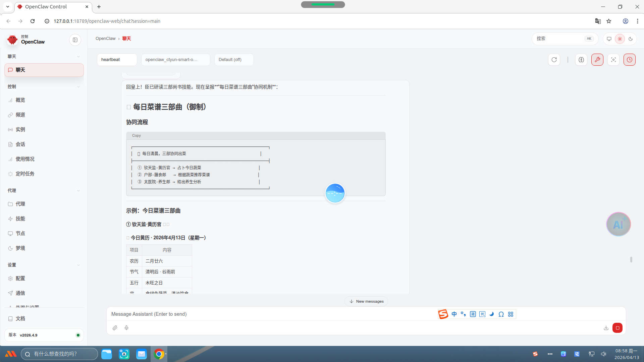
Task: Collapse the 设置 sidebar section
Action: (44, 265)
